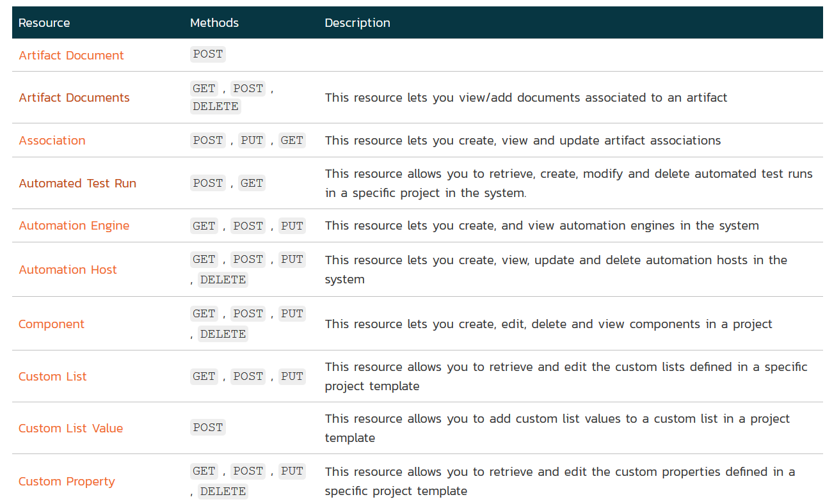Go to the Automated Test Run link
The height and width of the screenshot is (504, 825).
tap(77, 184)
